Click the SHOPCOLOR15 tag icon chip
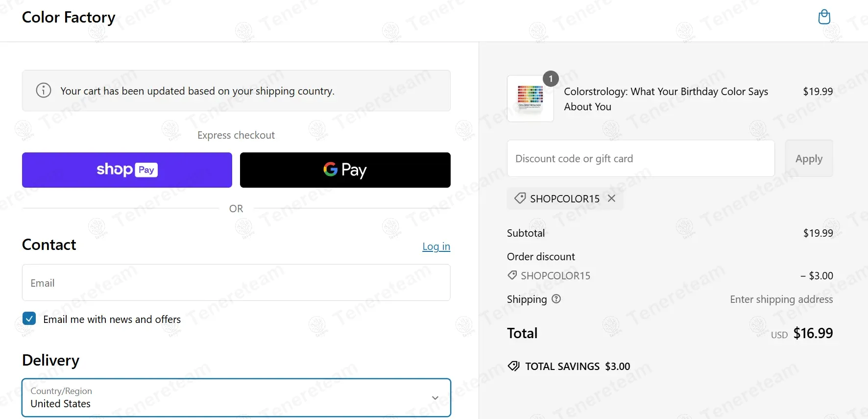This screenshot has height=419, width=868. click(x=520, y=198)
